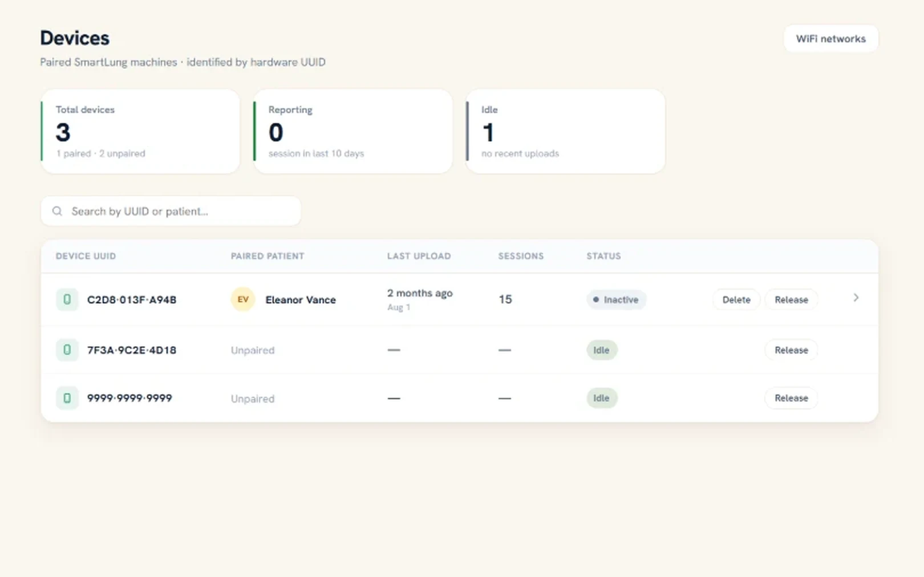Image resolution: width=924 pixels, height=577 pixels.
Task: Click the Last Upload column header
Action: (419, 256)
